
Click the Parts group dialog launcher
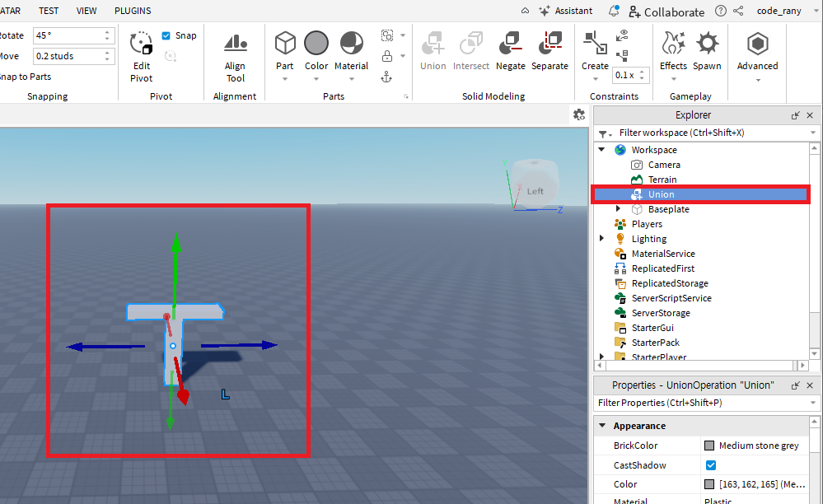point(405,96)
